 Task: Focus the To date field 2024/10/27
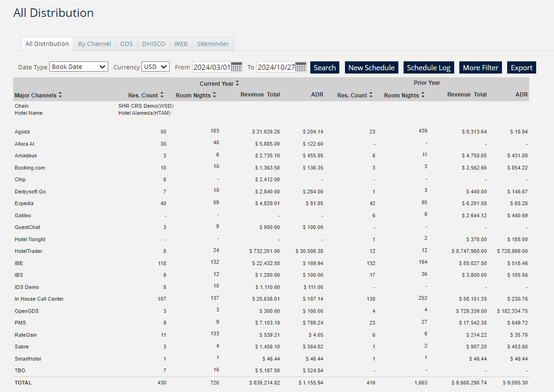pos(276,67)
